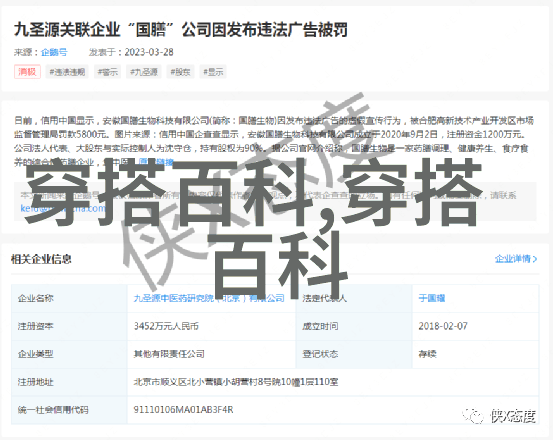Click the 注册地址 label cell
The height and width of the screenshot is (440, 553).
[69, 382]
